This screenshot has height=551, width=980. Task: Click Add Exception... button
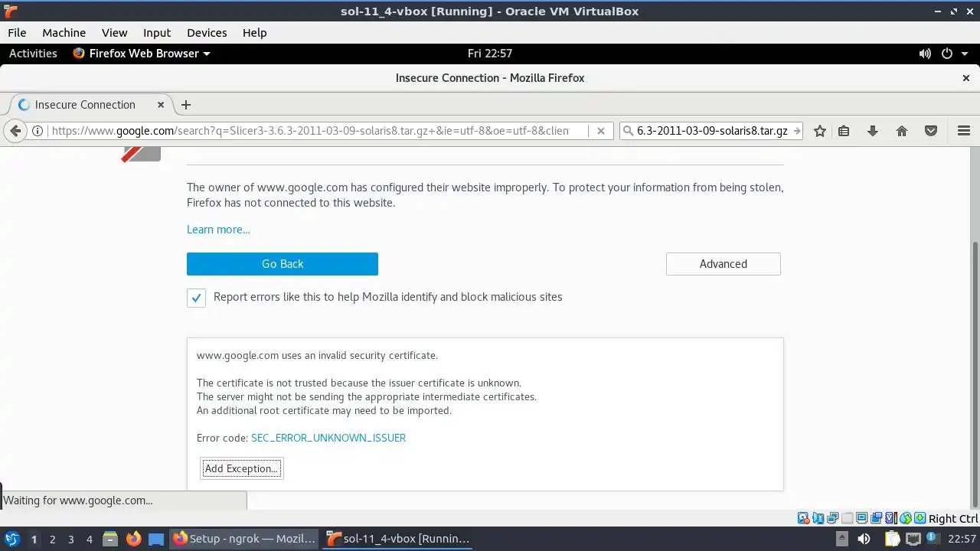pyautogui.click(x=241, y=468)
